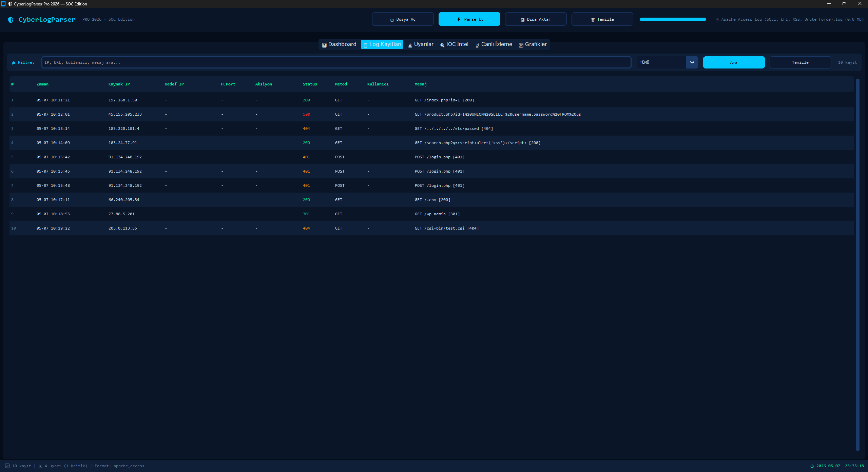Screen dimensions: 868x472
Task: Click the parse progress bar
Action: 673,19
